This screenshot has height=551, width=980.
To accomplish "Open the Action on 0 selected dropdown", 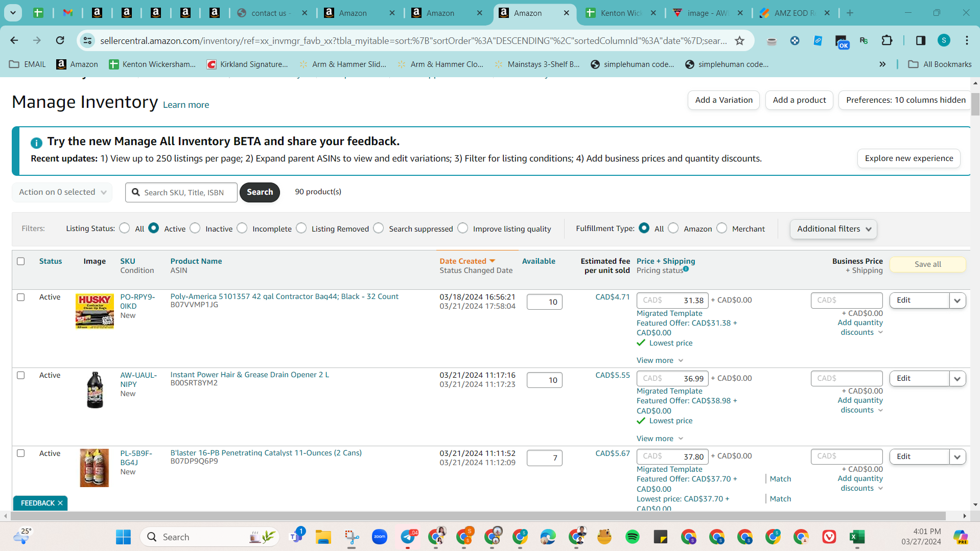I will 62,192.
